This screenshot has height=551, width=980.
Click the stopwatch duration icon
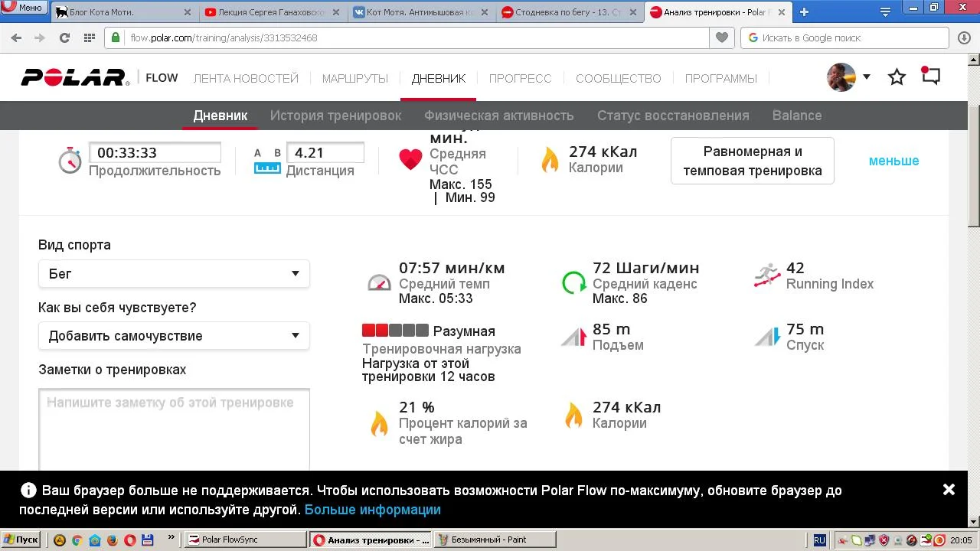coord(70,160)
